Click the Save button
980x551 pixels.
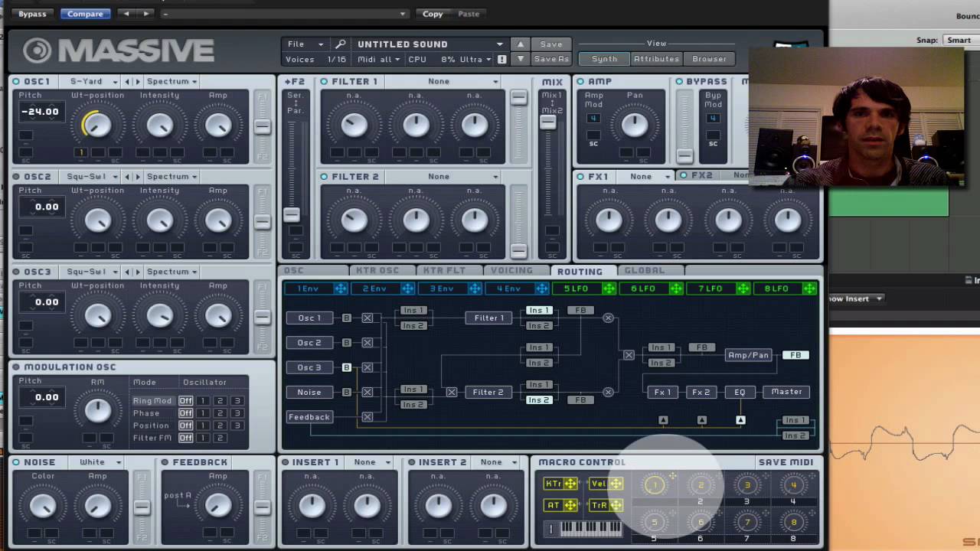551,44
